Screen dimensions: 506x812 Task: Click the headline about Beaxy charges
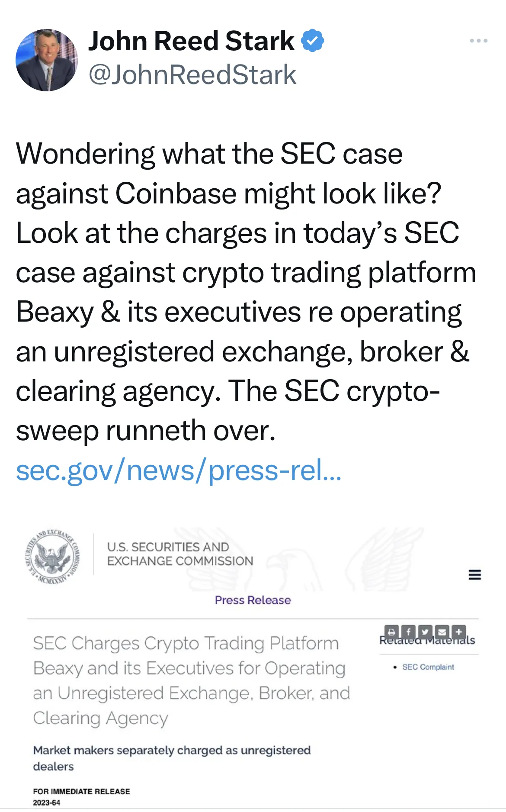(188, 680)
